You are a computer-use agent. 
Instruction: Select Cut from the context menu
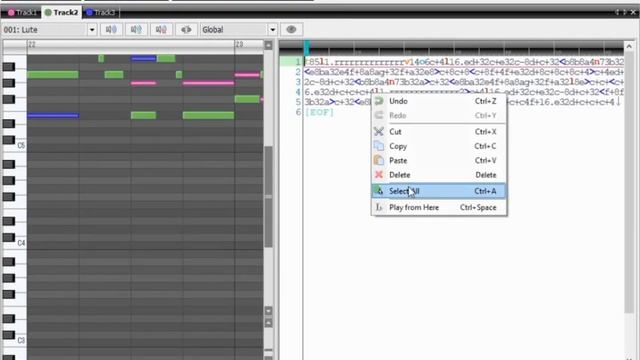tap(439, 132)
